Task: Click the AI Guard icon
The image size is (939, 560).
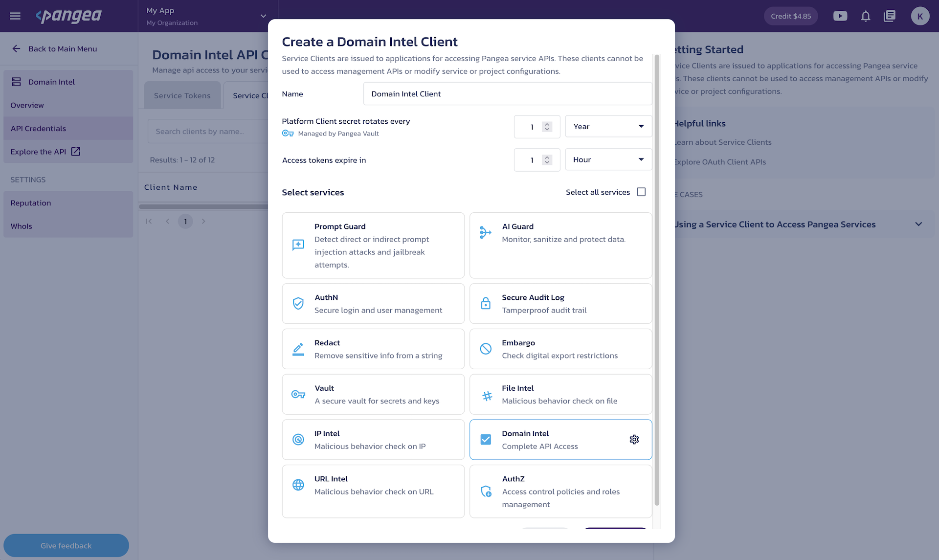Action: [x=485, y=232]
